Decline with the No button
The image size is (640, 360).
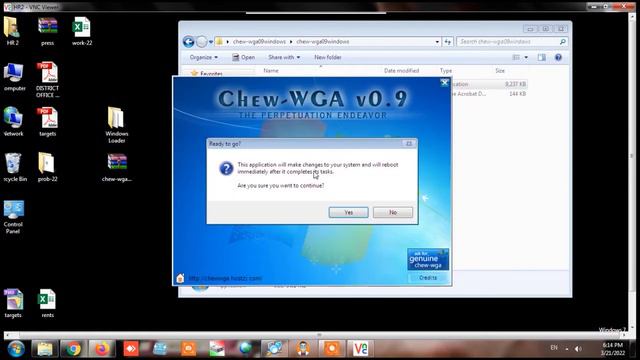[393, 212]
